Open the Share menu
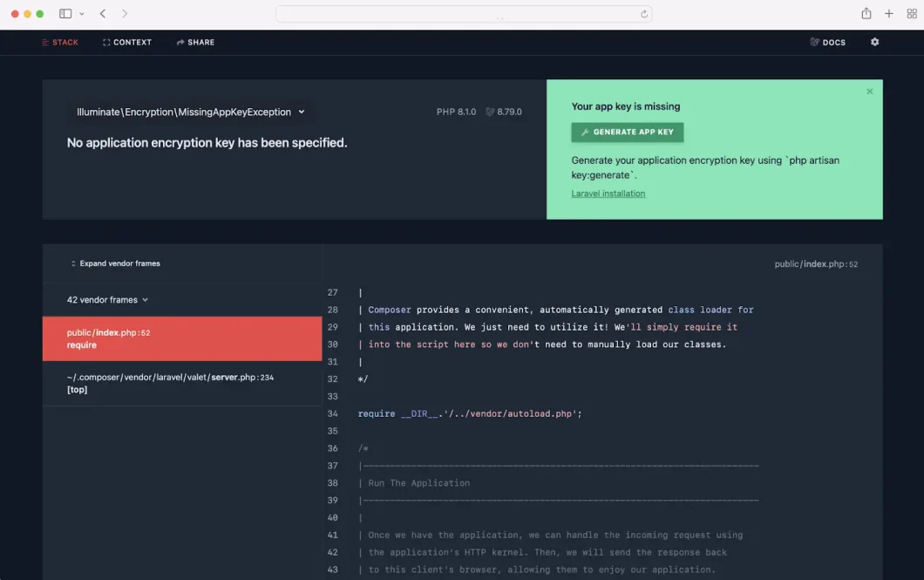The width and height of the screenshot is (924, 580). coord(195,42)
